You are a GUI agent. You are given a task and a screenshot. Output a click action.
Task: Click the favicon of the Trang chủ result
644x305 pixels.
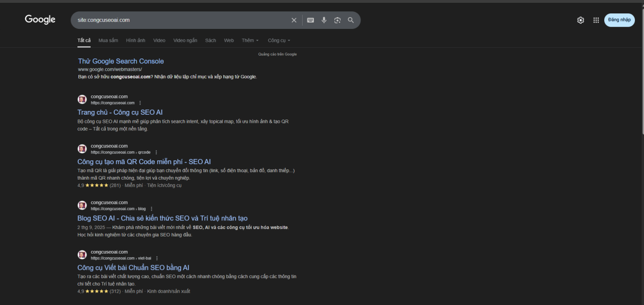82,100
